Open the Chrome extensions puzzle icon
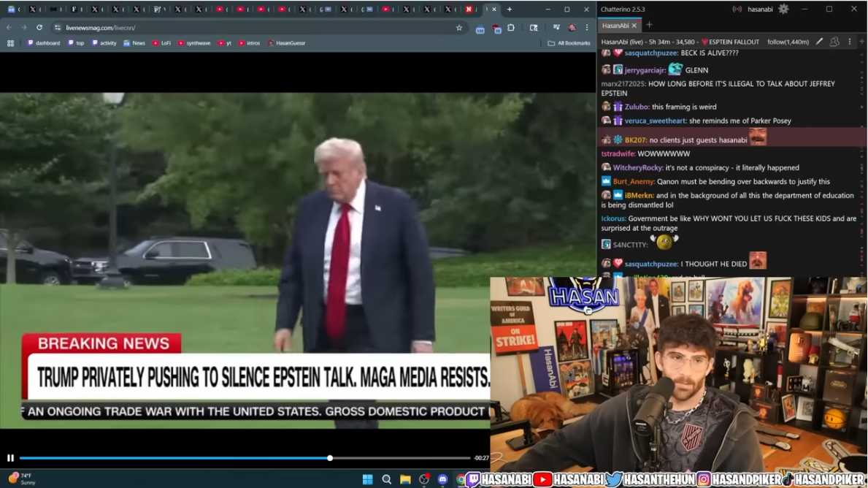 (511, 27)
